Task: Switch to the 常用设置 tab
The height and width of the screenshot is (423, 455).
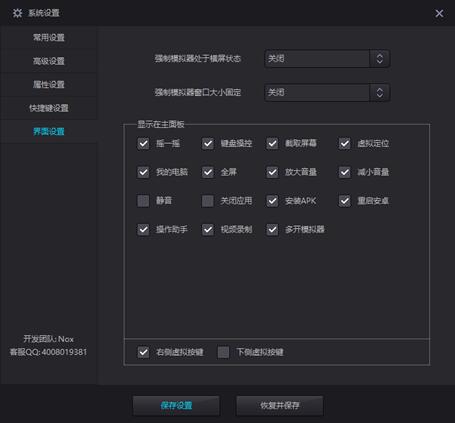Action: tap(49, 38)
